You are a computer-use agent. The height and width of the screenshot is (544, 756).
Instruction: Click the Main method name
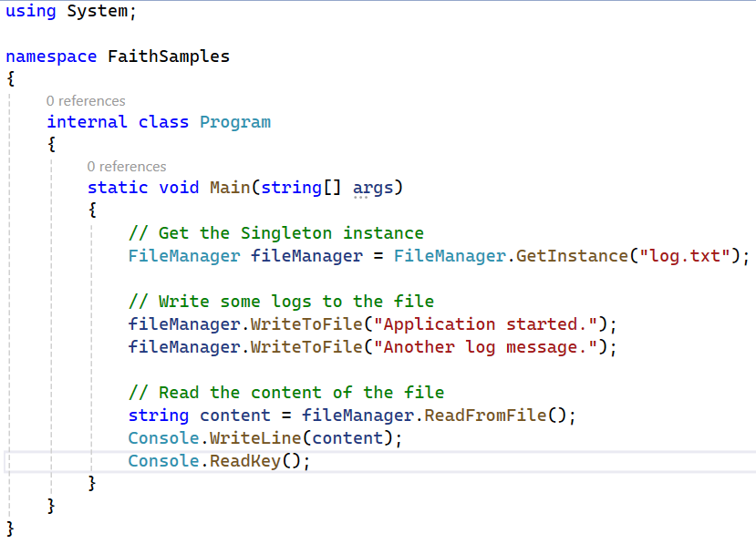230,188
